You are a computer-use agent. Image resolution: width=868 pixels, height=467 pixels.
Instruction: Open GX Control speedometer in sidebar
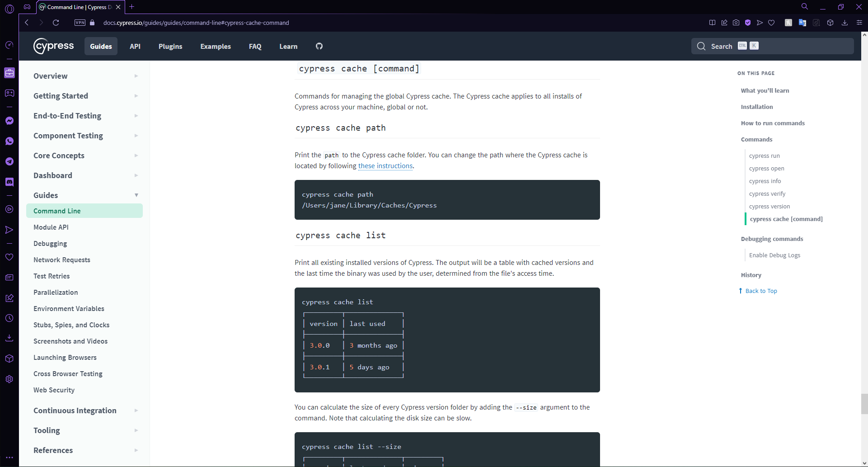click(x=9, y=45)
